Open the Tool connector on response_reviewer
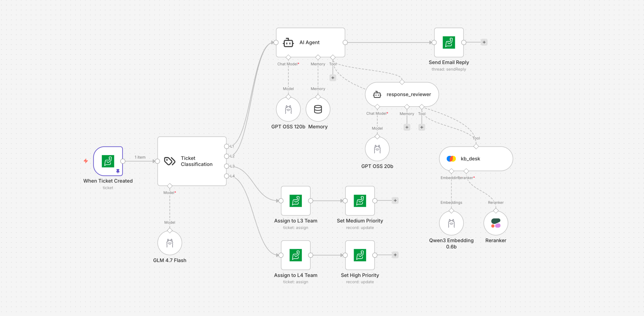Image resolution: width=644 pixels, height=316 pixels. [422, 107]
